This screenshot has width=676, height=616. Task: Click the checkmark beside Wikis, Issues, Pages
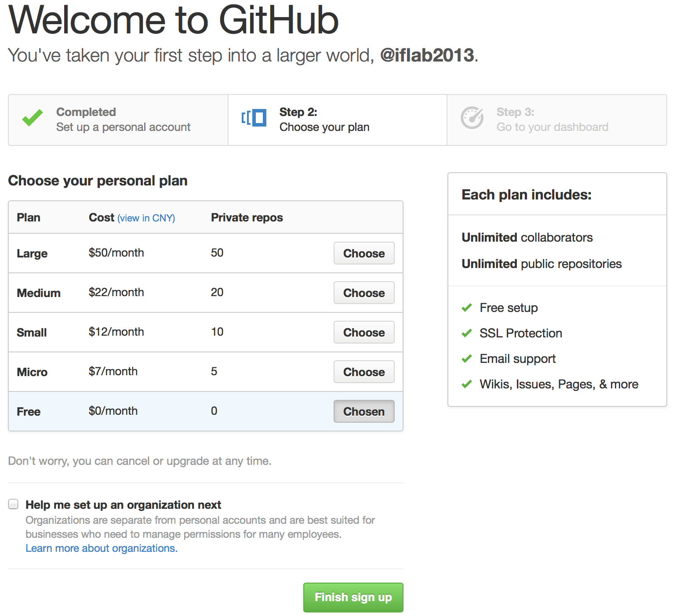(x=467, y=384)
